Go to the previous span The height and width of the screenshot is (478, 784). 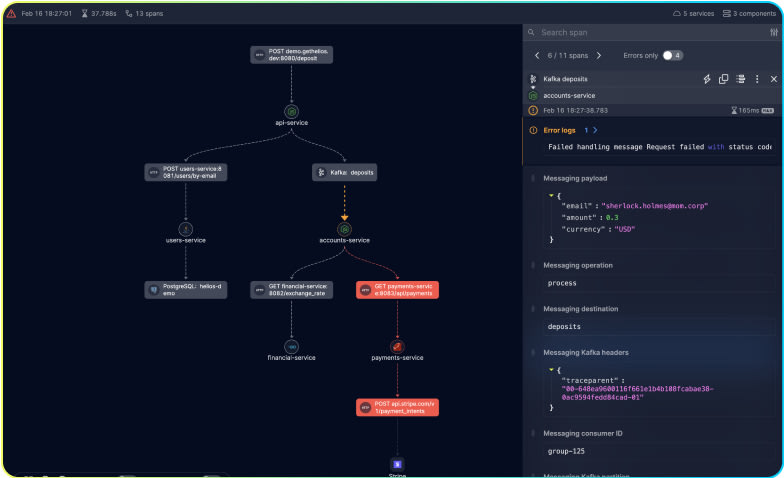pos(537,55)
